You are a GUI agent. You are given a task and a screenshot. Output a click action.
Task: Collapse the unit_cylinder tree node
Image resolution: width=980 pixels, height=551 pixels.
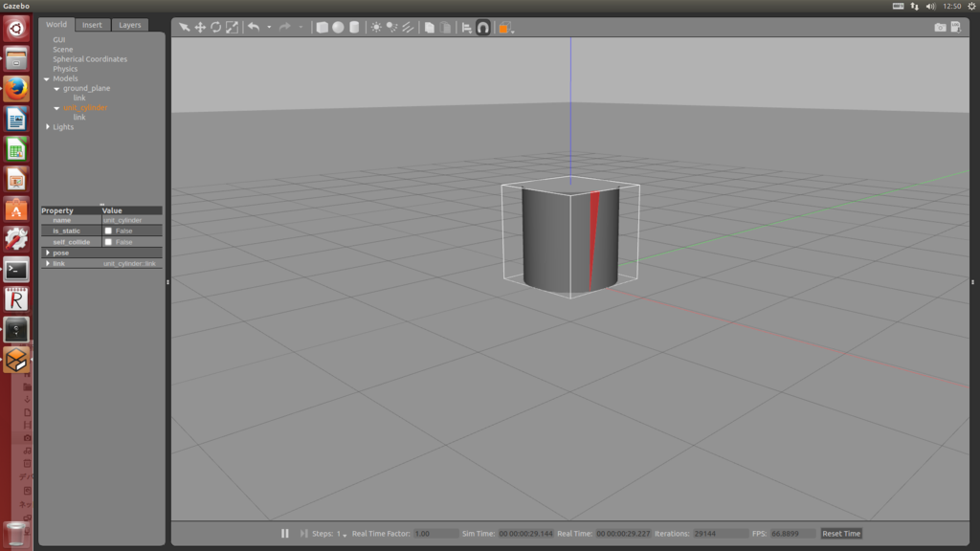(56, 108)
